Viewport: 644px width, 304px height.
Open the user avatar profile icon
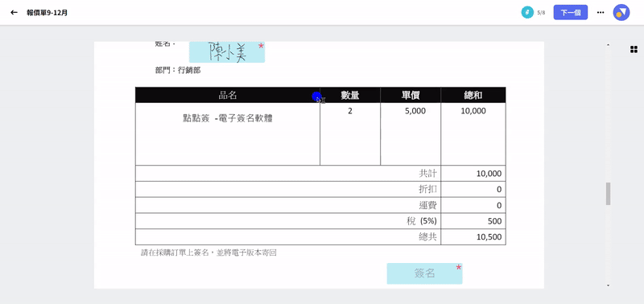621,13
